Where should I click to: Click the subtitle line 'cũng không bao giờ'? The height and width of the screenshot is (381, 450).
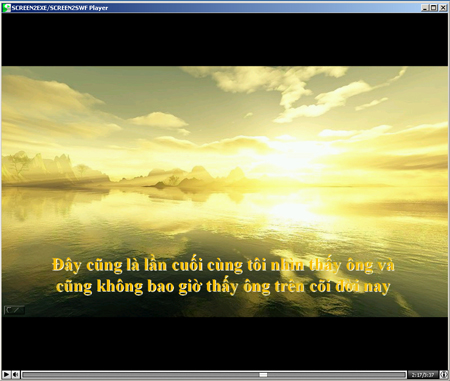[223, 287]
